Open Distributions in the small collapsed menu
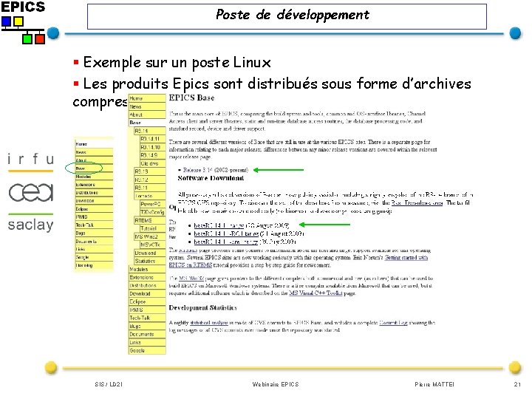The height and width of the screenshot is (399, 532). 94,193
